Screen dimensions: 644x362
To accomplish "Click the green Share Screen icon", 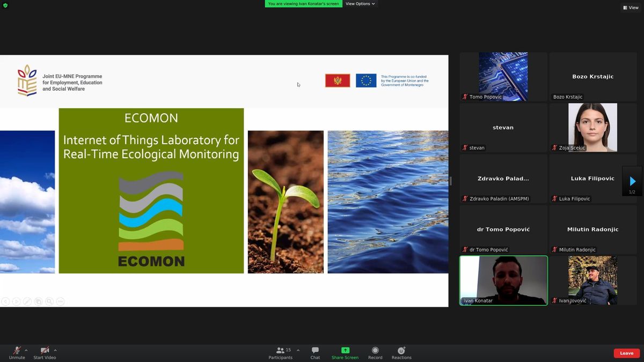I will 345,351.
